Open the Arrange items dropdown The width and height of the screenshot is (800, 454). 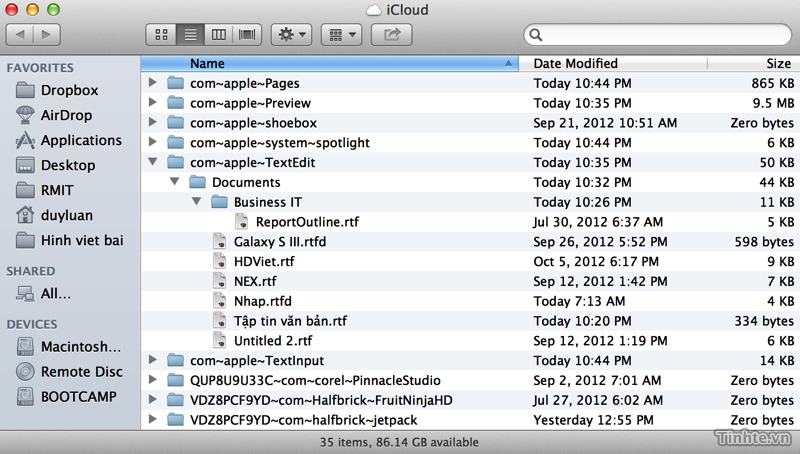(341, 35)
